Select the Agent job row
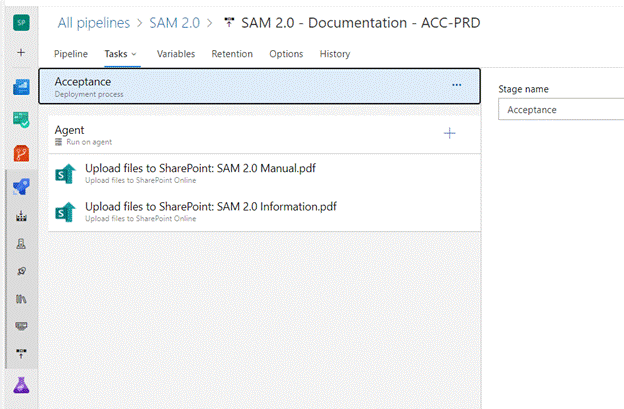This screenshot has width=624, height=409. tap(264, 135)
